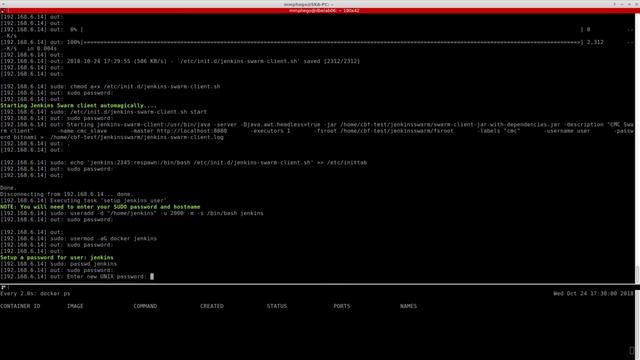Click the STATUS column header
640x360 pixels.
[277, 306]
